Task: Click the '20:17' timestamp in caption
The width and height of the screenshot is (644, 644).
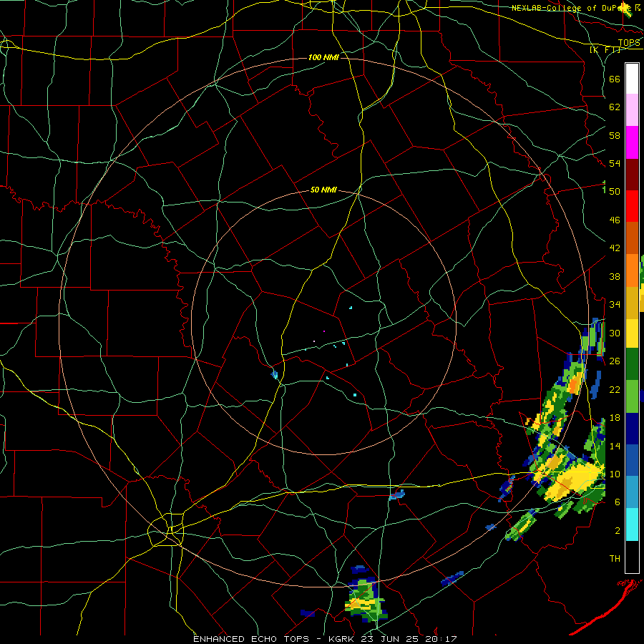Action: 441,639
